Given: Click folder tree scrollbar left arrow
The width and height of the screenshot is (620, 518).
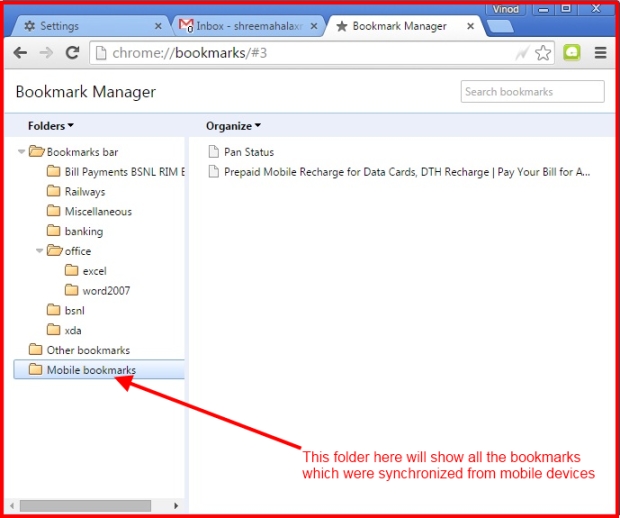Looking at the screenshot, I should coord(12,505).
